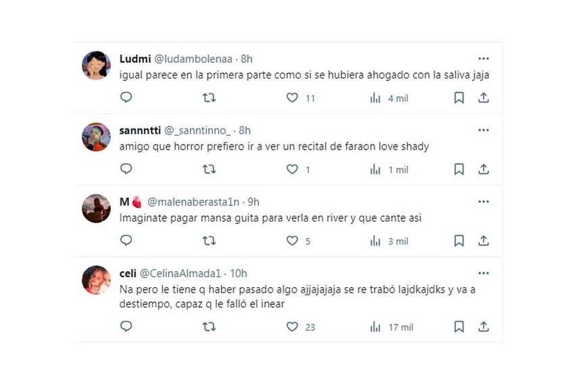Screen dimensions: 588x392
Task: Like sannntti's recital tweet
Action: (x=292, y=170)
